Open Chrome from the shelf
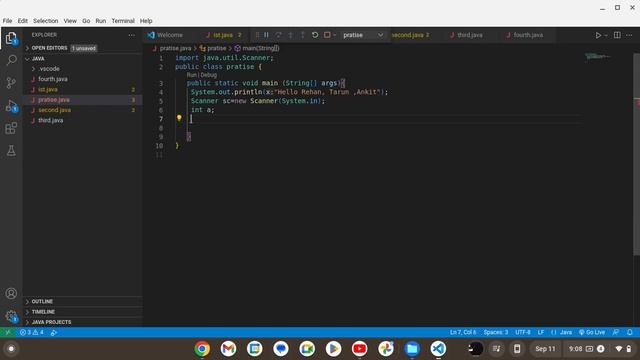640x360 pixels. pyautogui.click(x=202, y=349)
